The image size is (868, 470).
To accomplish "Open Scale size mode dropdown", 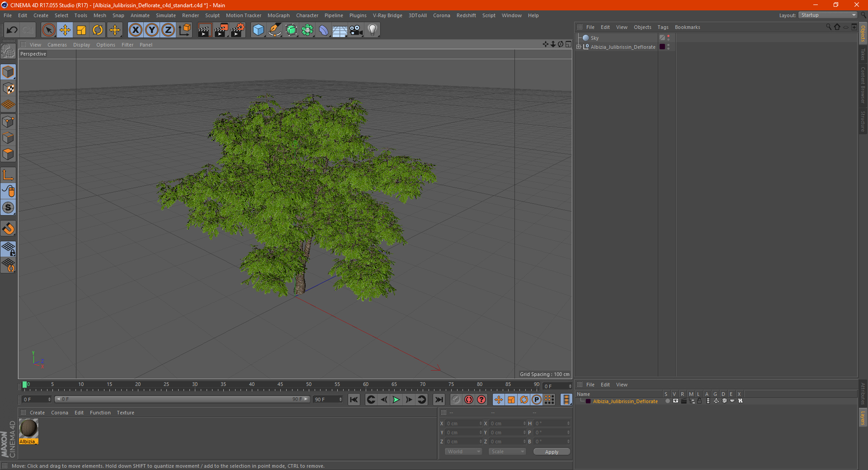I will coord(507,451).
